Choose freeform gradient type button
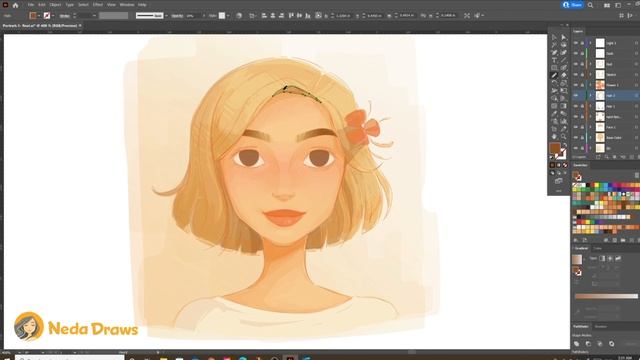640x360 pixels. 618,258
